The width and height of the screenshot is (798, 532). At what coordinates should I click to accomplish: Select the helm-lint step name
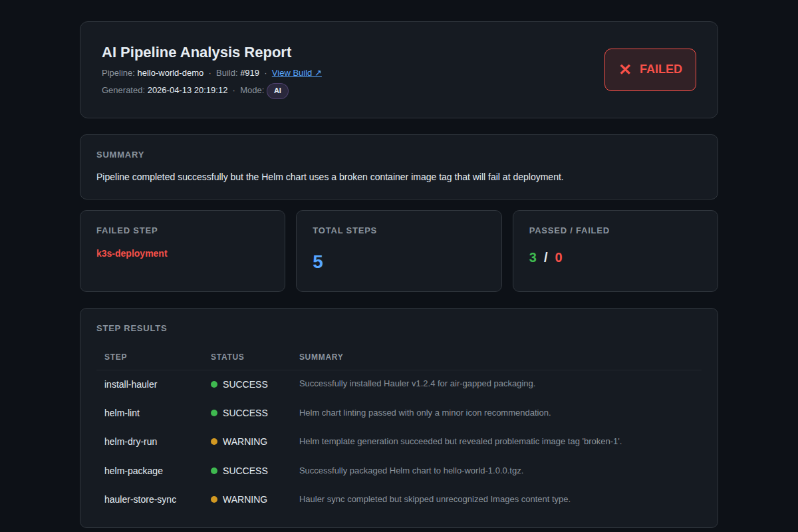tap(122, 413)
